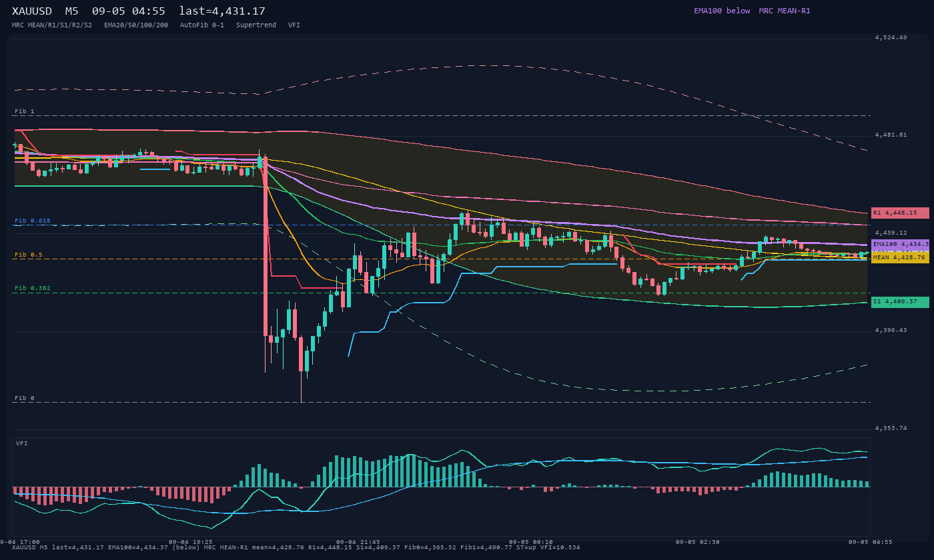Screen dimensions: 934x560
Task: Click the Fib 0.618 level label
Action: [33, 221]
